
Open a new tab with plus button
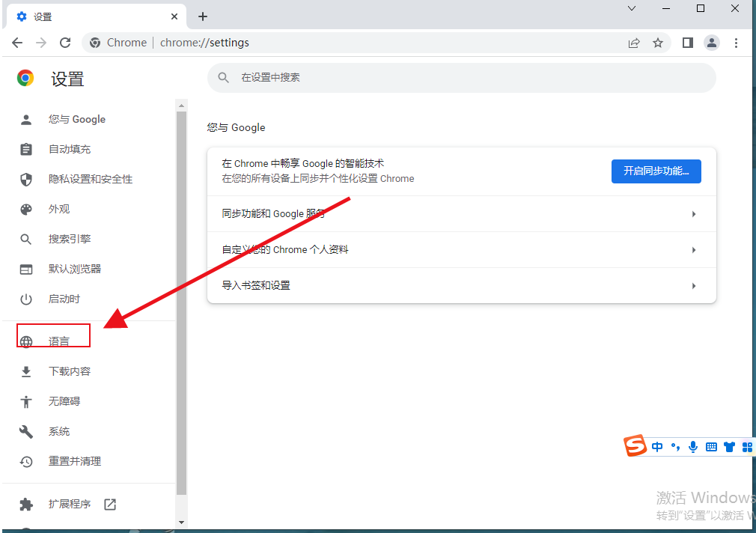click(x=203, y=17)
